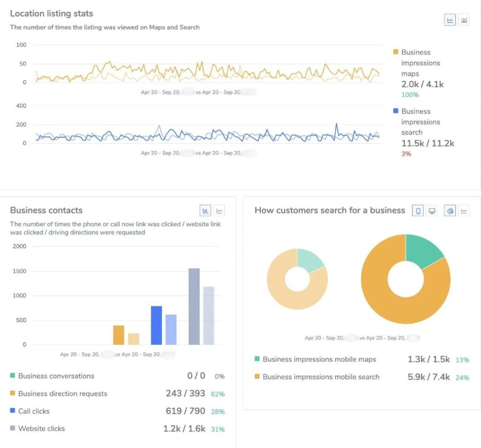Select desktop device filter icon
The width and height of the screenshot is (481, 448).
click(x=431, y=211)
